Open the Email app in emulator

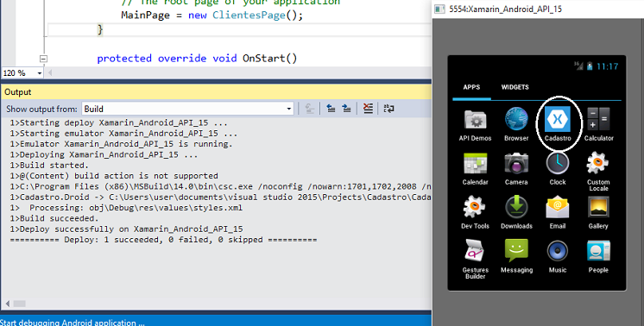pyautogui.click(x=558, y=212)
